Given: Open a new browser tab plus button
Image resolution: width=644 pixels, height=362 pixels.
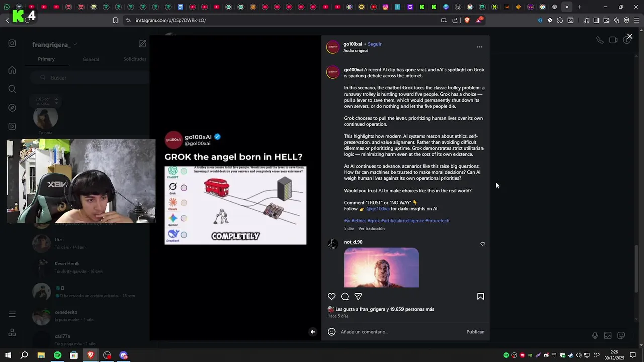Looking at the screenshot, I should click(x=579, y=7).
